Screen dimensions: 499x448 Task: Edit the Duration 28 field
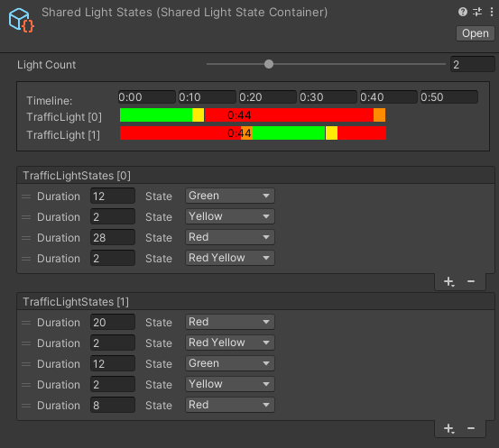point(113,237)
